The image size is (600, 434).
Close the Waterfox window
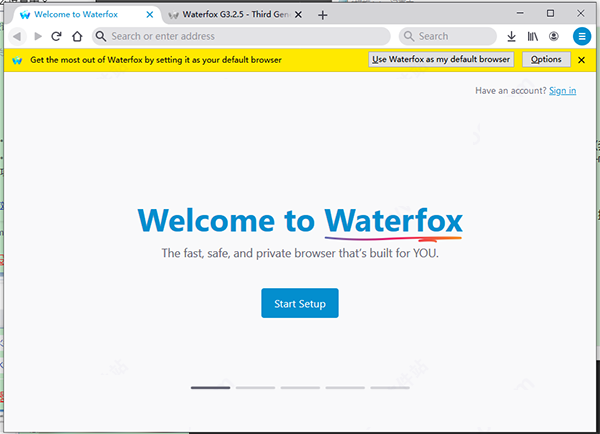(x=580, y=13)
